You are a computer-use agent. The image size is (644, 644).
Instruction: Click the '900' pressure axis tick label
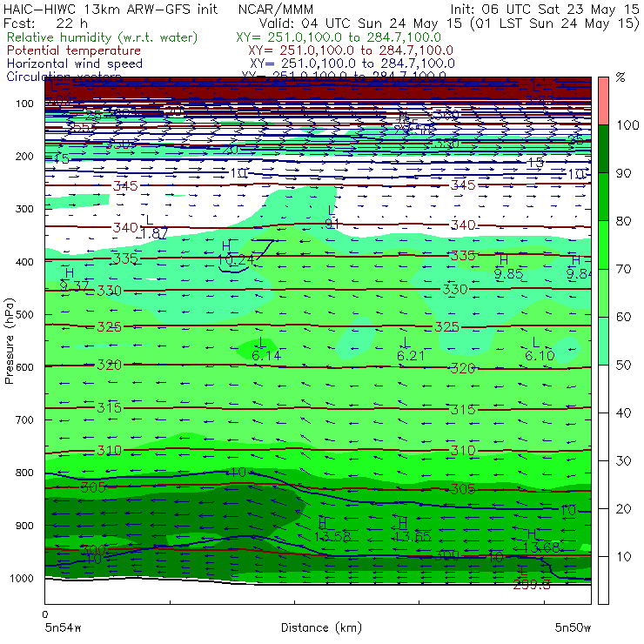(24, 526)
